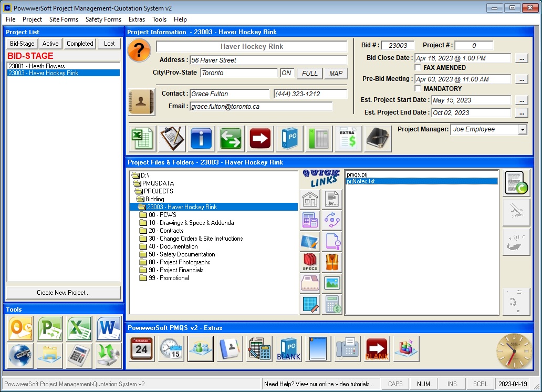Click the blue information icon
542x392 pixels.
[201, 139]
